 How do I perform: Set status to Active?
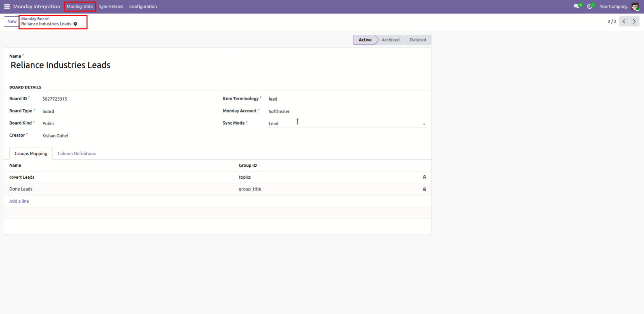click(365, 40)
